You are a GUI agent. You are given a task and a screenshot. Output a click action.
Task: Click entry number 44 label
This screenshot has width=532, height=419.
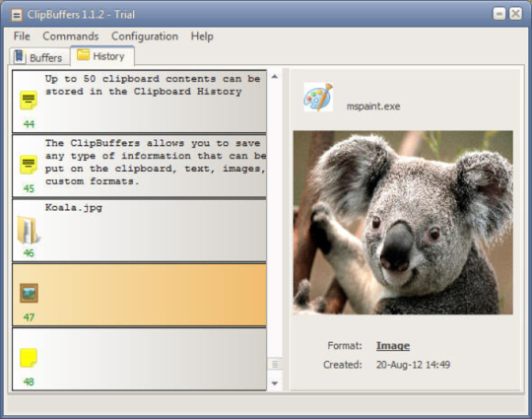click(29, 124)
